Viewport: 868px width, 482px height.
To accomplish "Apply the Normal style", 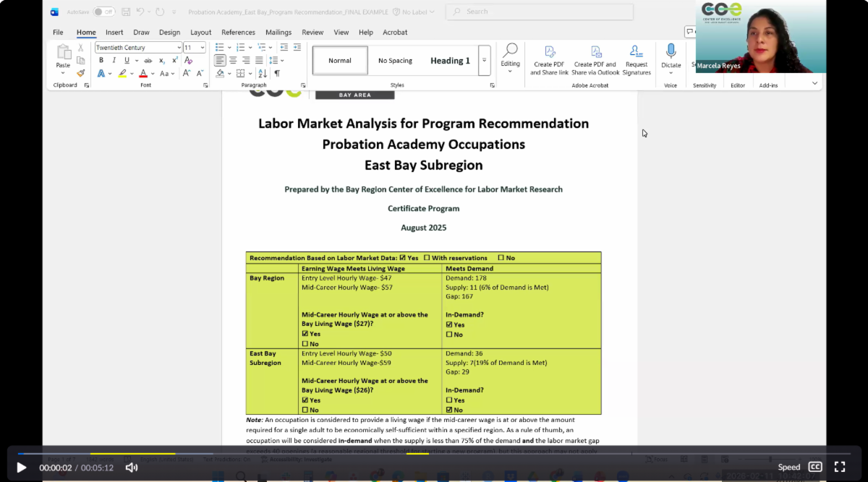I will [340, 61].
